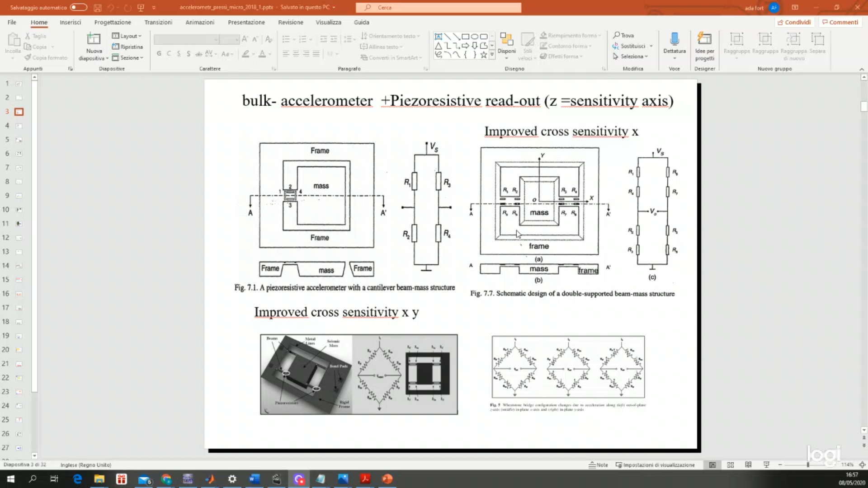Adjust the zoom slider handle
This screenshot has width=868, height=488.
click(808, 465)
